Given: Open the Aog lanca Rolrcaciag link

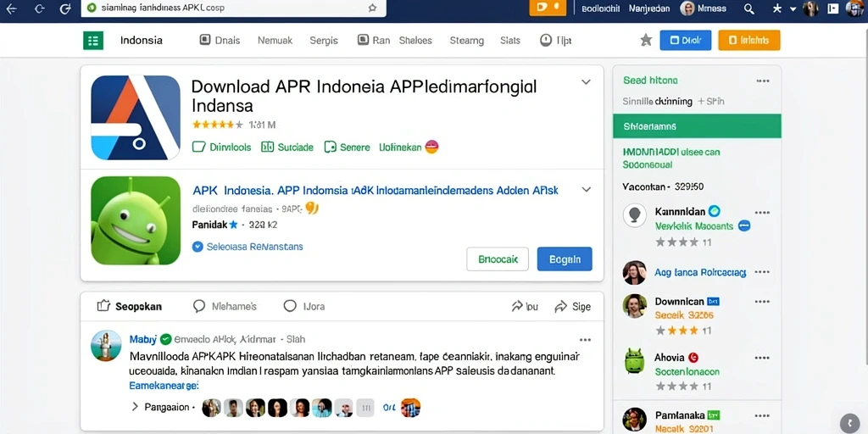Looking at the screenshot, I should tap(700, 272).
